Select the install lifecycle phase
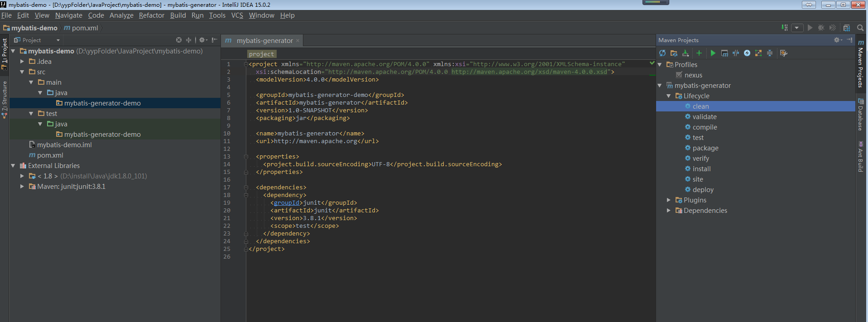The width and height of the screenshot is (868, 322). (x=701, y=169)
